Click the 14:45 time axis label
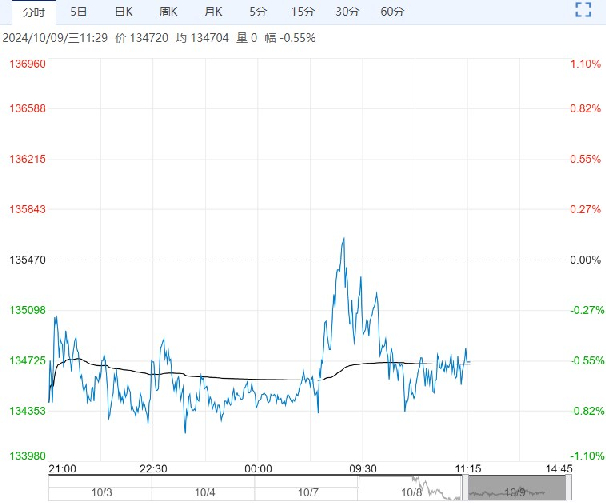 click(x=559, y=469)
